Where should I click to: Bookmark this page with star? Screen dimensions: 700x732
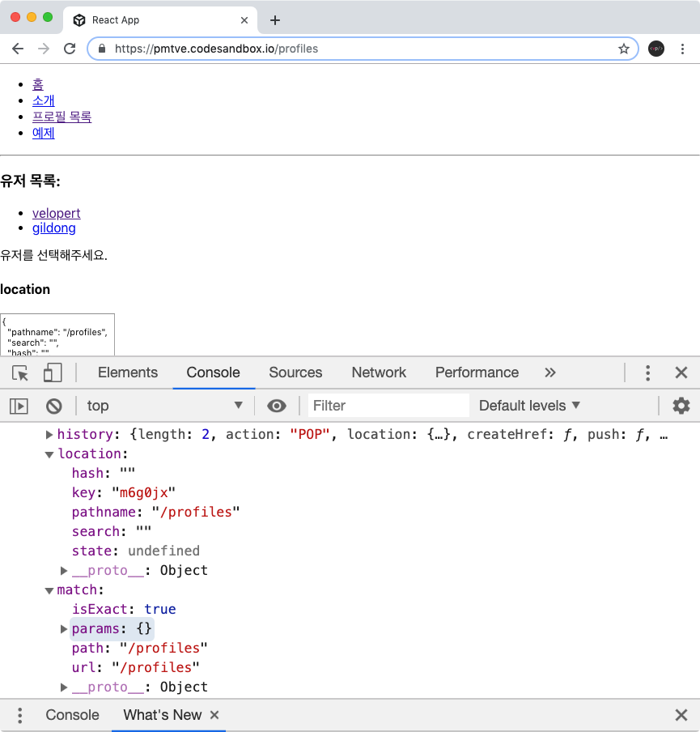[x=623, y=49]
